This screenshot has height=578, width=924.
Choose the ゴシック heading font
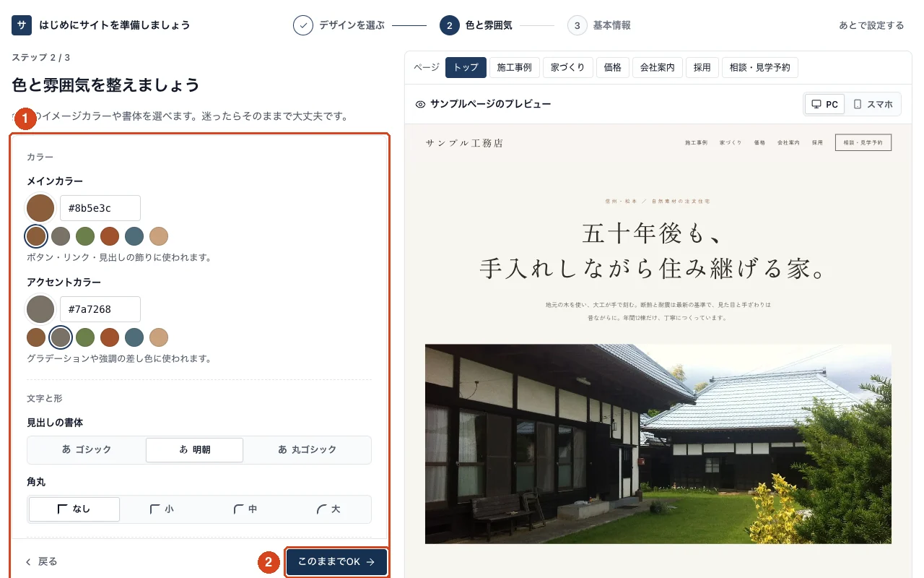87,449
